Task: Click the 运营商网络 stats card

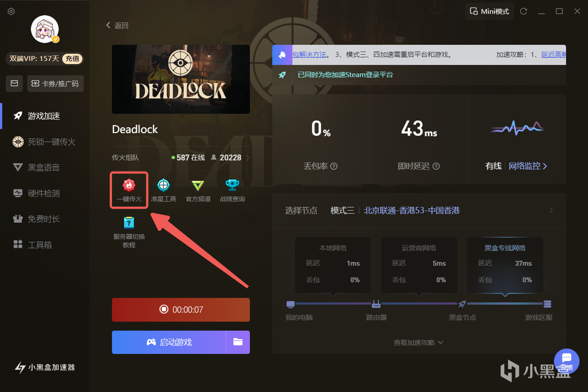Action: (x=419, y=265)
